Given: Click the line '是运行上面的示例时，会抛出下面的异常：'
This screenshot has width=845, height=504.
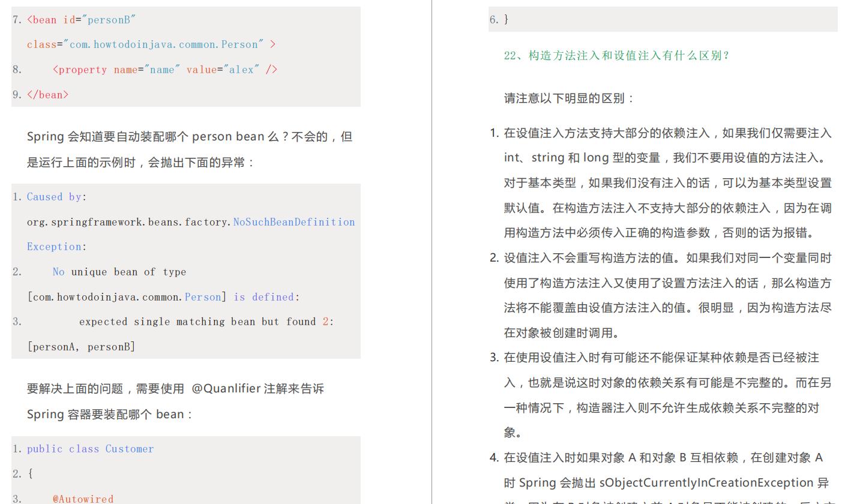Looking at the screenshot, I should point(141,163).
